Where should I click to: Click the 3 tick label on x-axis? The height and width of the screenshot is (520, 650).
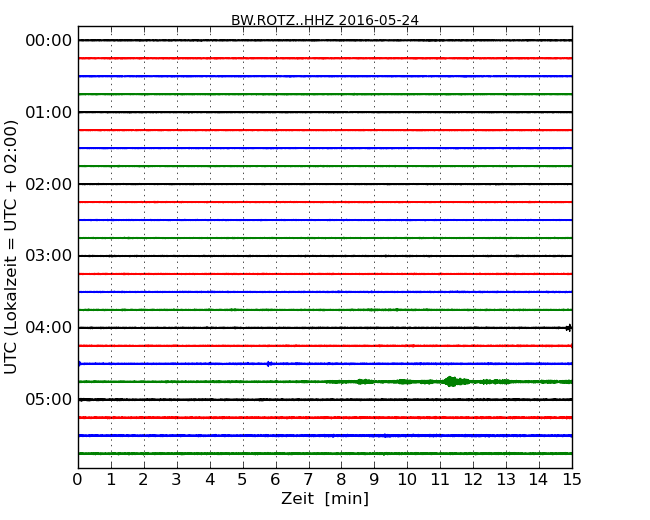coord(177,480)
